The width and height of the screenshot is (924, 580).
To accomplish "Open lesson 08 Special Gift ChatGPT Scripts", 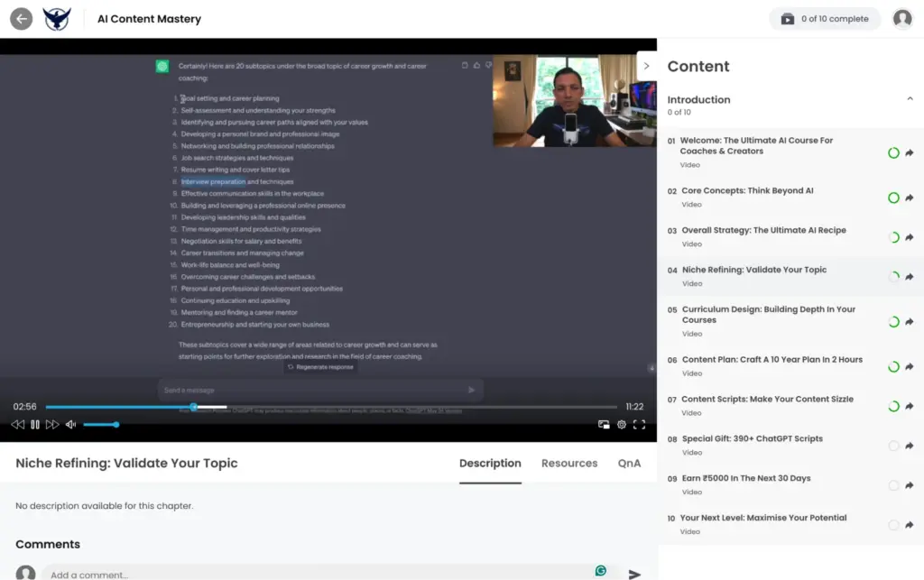I will (790, 446).
